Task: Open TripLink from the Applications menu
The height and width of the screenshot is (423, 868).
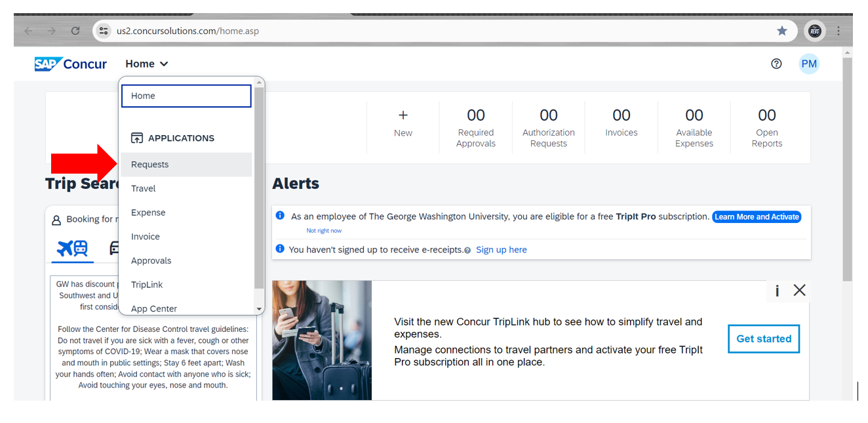Action: click(x=186, y=285)
